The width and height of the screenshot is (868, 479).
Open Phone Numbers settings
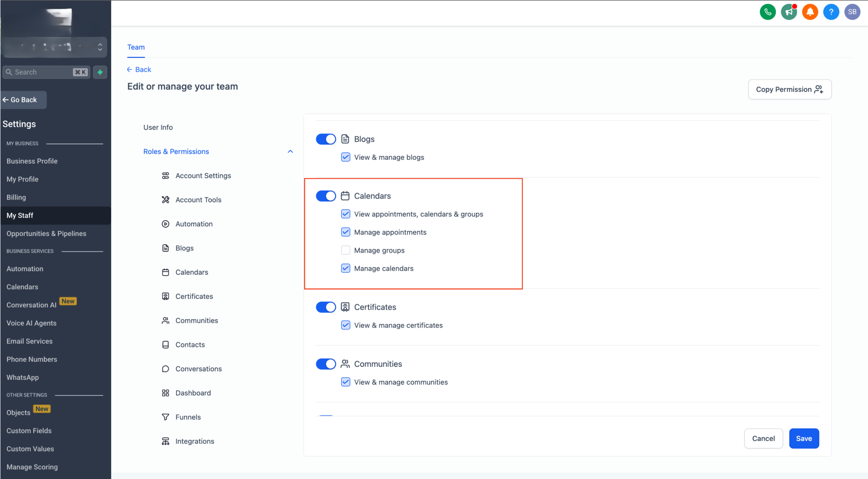(x=32, y=359)
